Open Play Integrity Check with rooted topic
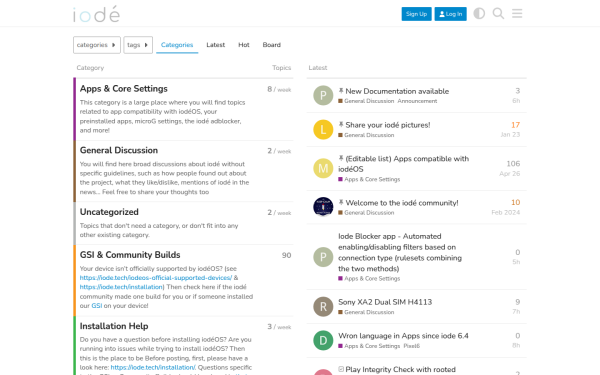This screenshot has height=375, width=600. pyautogui.click(x=400, y=369)
